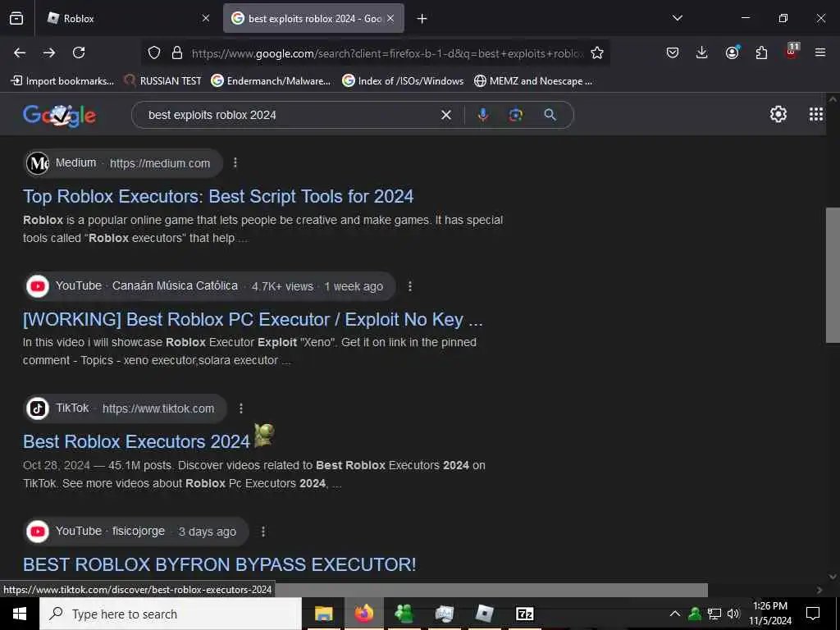Screen dimensions: 840x630
Task: Open more options for TikTok result
Action: click(x=241, y=409)
